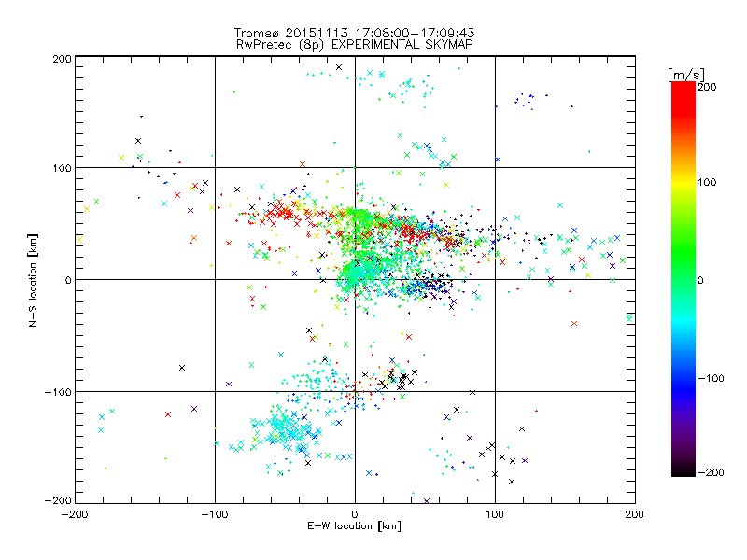Click the y-axis '-100' tick label
Image resolution: width=747 pixels, height=560 pixels.
click(58, 392)
